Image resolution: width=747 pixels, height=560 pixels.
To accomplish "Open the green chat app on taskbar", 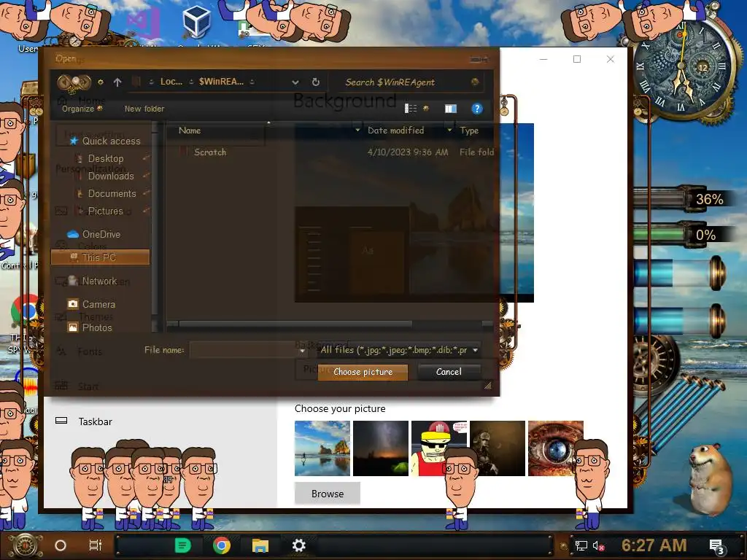I will click(182, 545).
